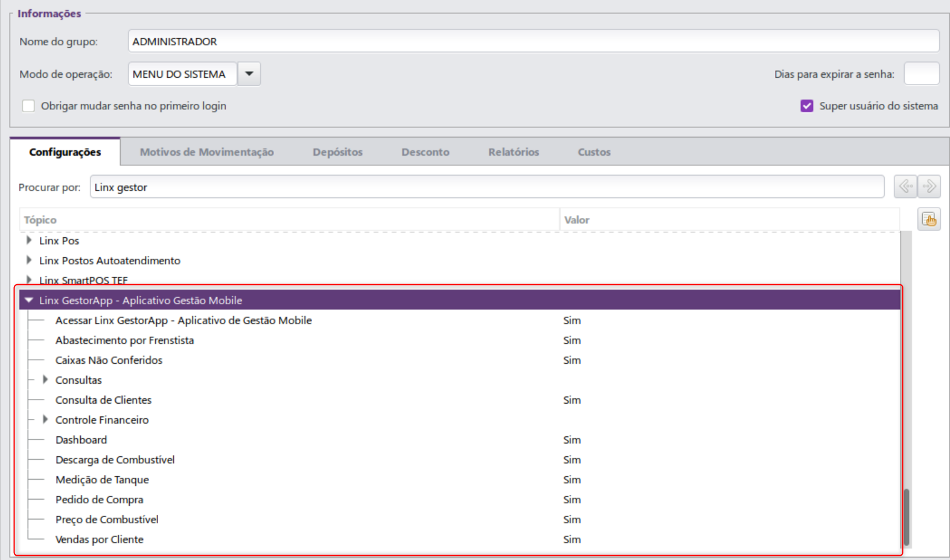
Task: Select the Valor column header
Action: click(x=730, y=220)
